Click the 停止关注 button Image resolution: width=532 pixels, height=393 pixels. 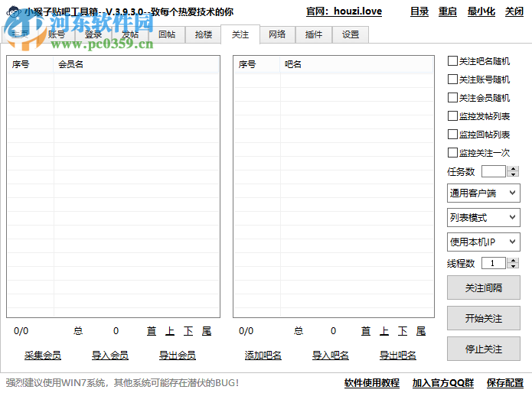[x=484, y=349]
